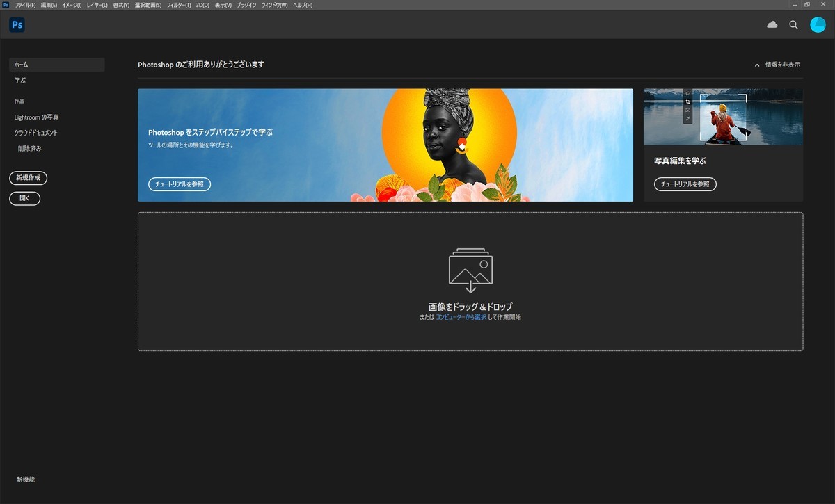Click the 開く button
This screenshot has width=835, height=504.
[x=25, y=198]
